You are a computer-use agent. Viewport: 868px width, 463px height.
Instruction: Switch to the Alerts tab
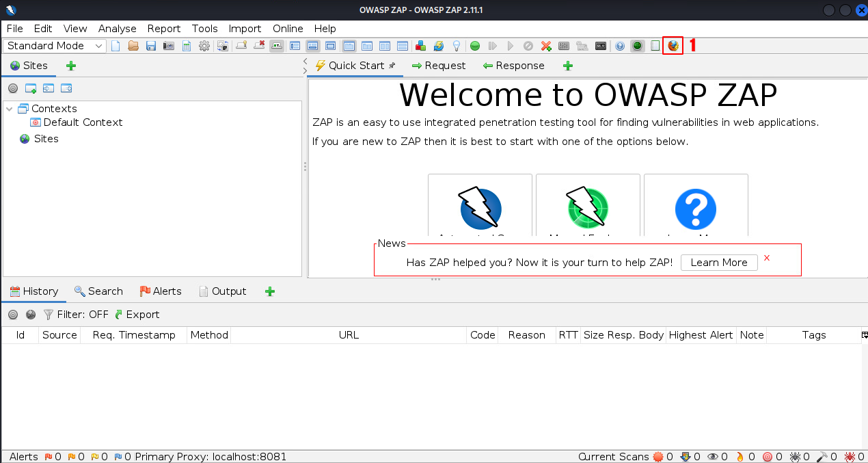tap(161, 291)
